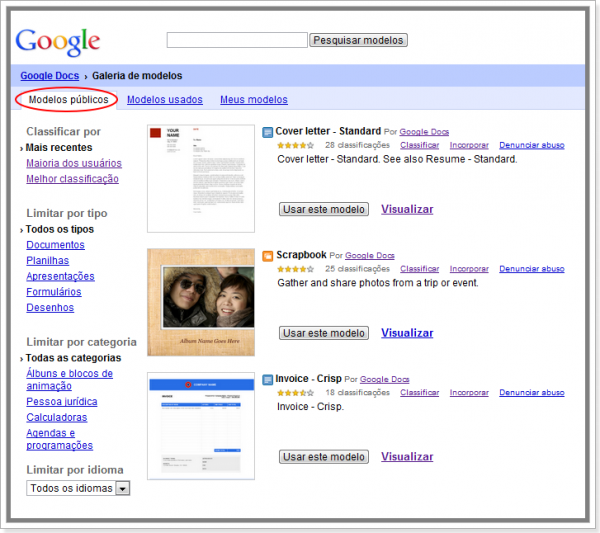Click presentation icon beside Scrapbook title

click(267, 256)
